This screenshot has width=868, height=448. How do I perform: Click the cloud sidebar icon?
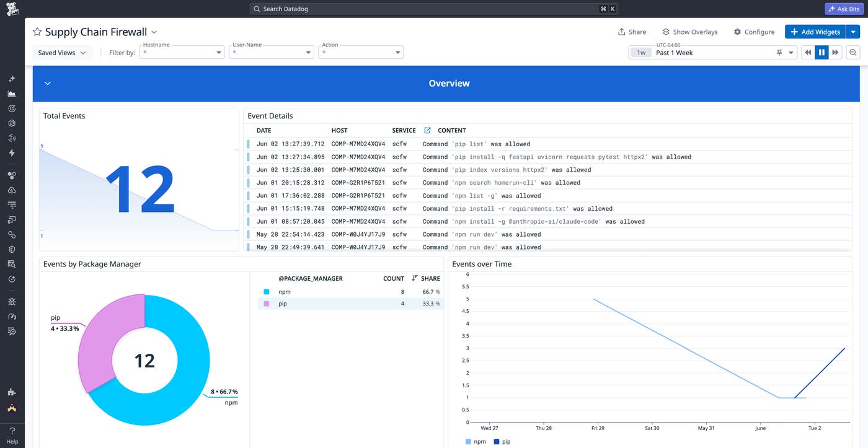click(12, 190)
